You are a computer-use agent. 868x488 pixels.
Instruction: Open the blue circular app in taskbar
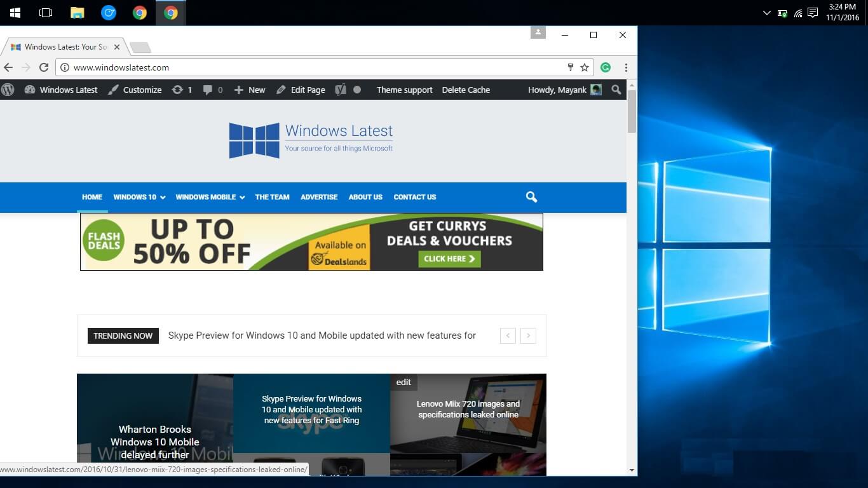click(x=109, y=13)
